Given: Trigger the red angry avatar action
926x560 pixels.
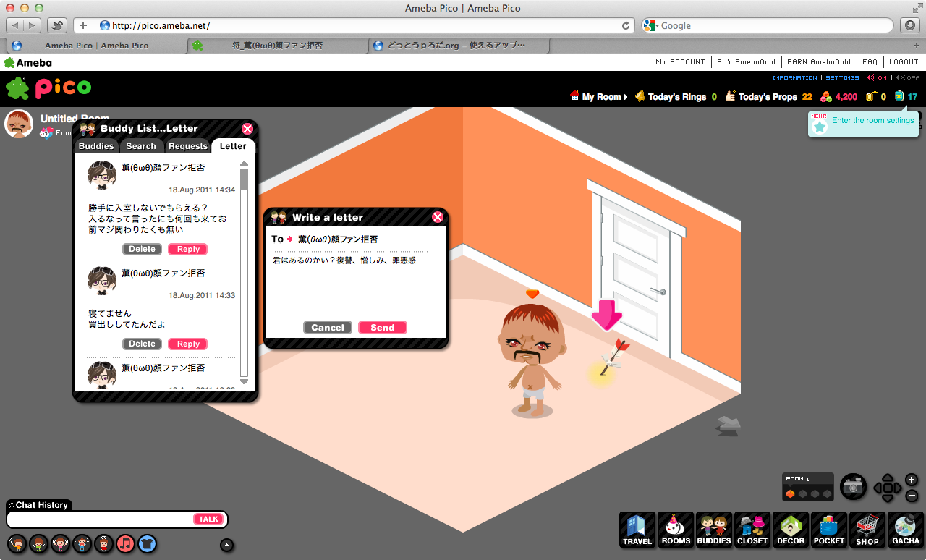Looking at the screenshot, I should [x=104, y=543].
